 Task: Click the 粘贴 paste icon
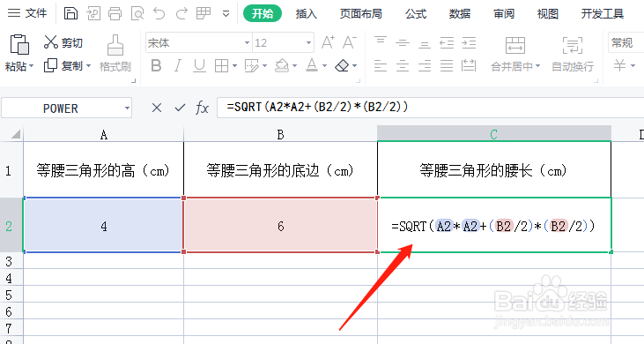click(19, 44)
